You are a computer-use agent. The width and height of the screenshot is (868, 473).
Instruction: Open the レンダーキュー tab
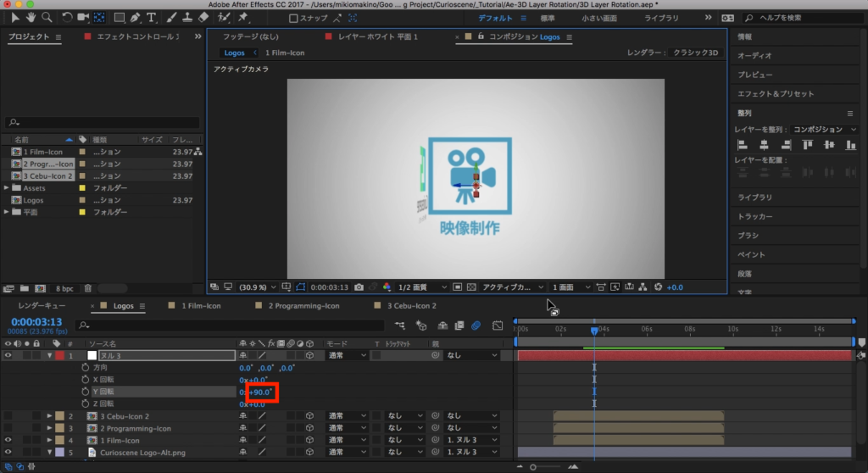(x=42, y=305)
